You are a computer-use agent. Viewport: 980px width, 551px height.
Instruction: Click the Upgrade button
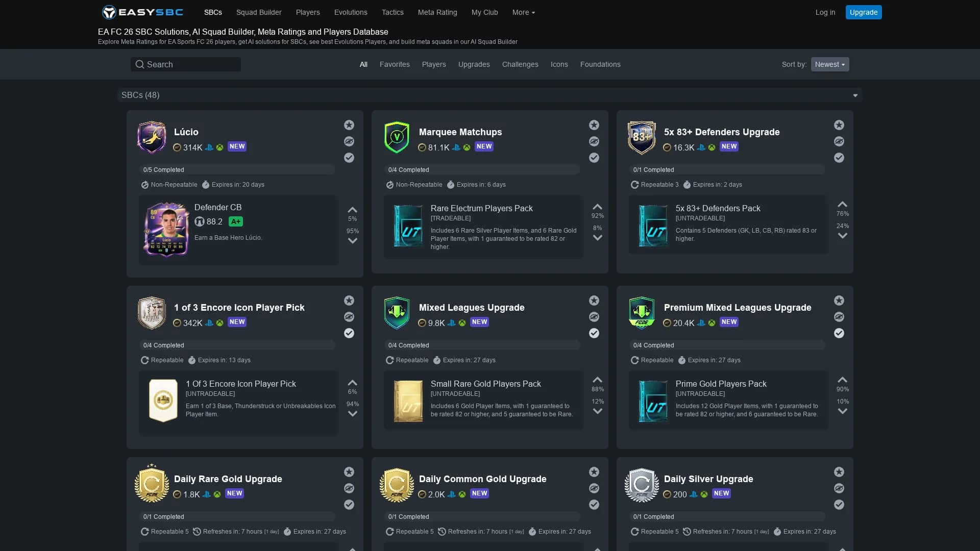pos(864,12)
